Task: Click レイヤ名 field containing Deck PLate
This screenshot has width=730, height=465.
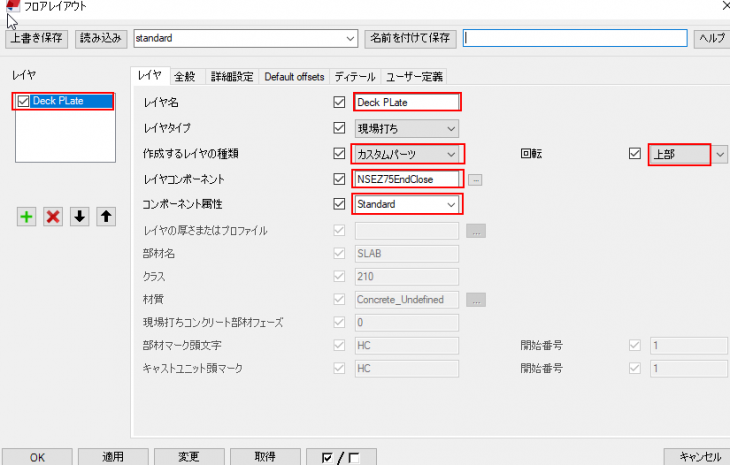Action: pyautogui.click(x=407, y=102)
